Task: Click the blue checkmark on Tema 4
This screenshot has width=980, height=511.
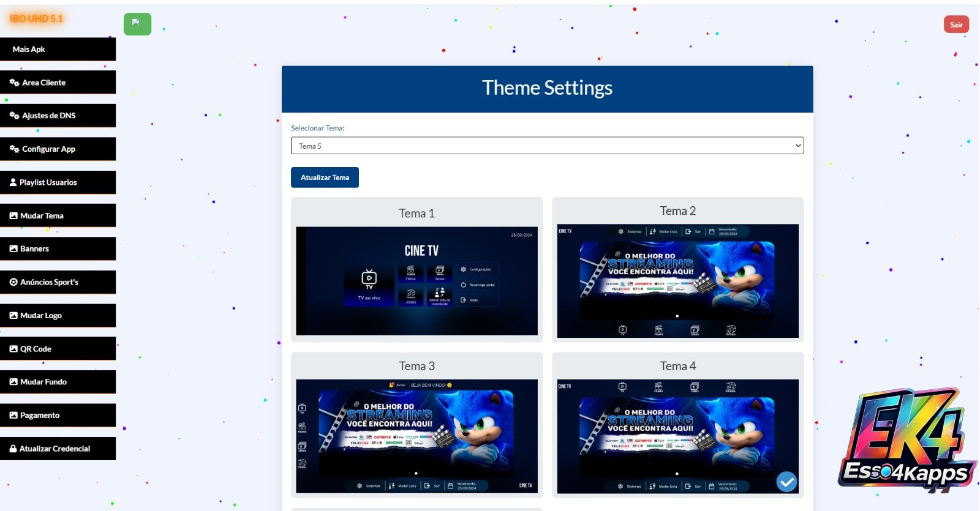Action: (x=786, y=482)
